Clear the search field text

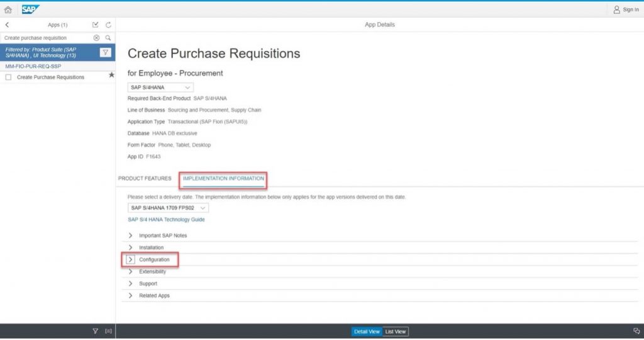click(x=96, y=38)
